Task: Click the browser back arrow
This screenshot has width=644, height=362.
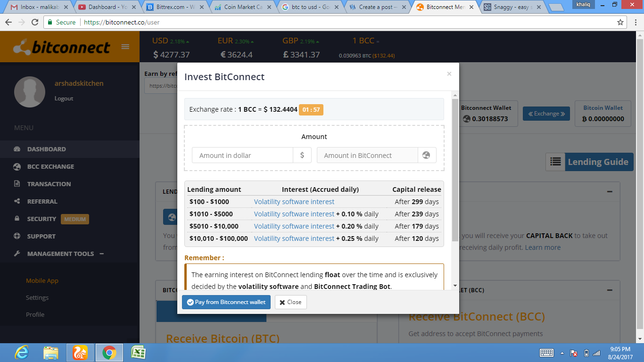Action: [x=8, y=22]
